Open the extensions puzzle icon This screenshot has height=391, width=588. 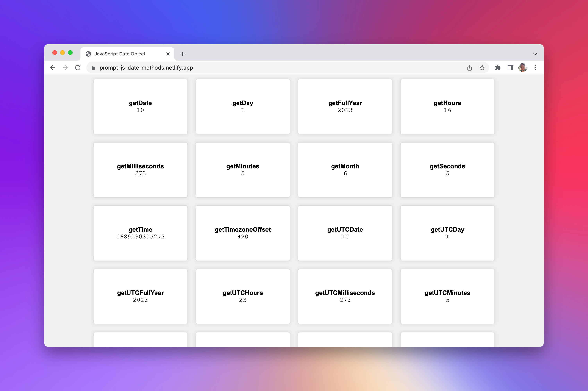(498, 68)
